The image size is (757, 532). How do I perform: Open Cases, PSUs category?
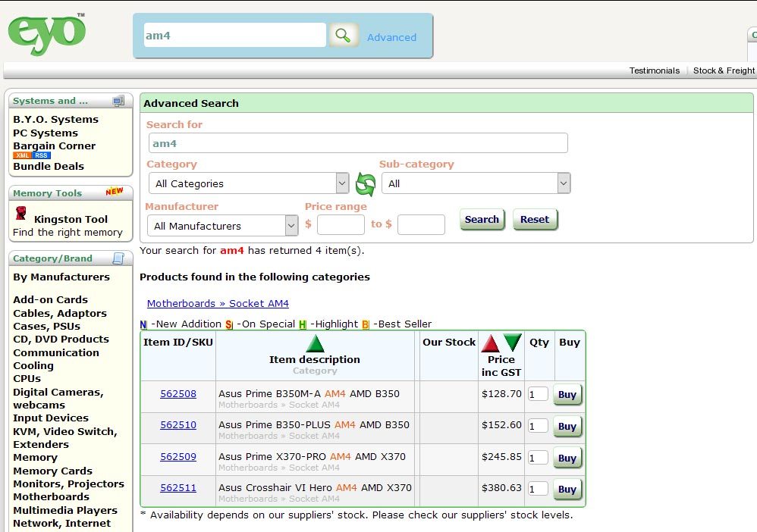pos(46,326)
